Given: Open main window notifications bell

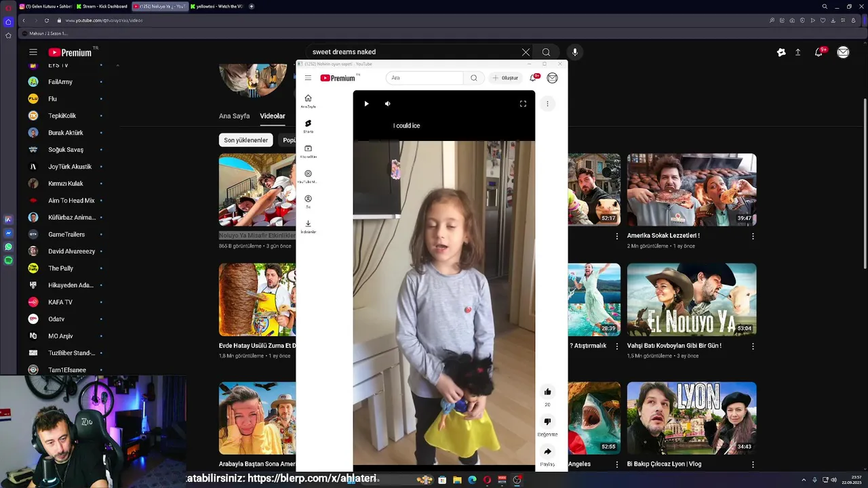Looking at the screenshot, I should 819,52.
